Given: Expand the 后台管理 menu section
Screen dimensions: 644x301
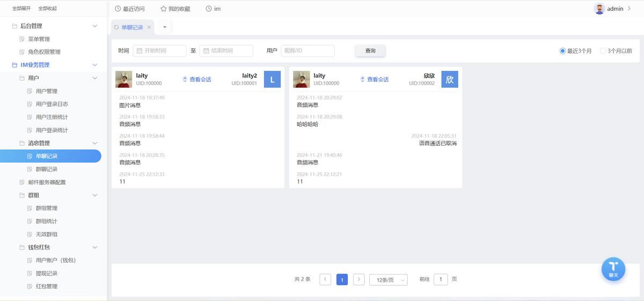Looking at the screenshot, I should (95, 26).
